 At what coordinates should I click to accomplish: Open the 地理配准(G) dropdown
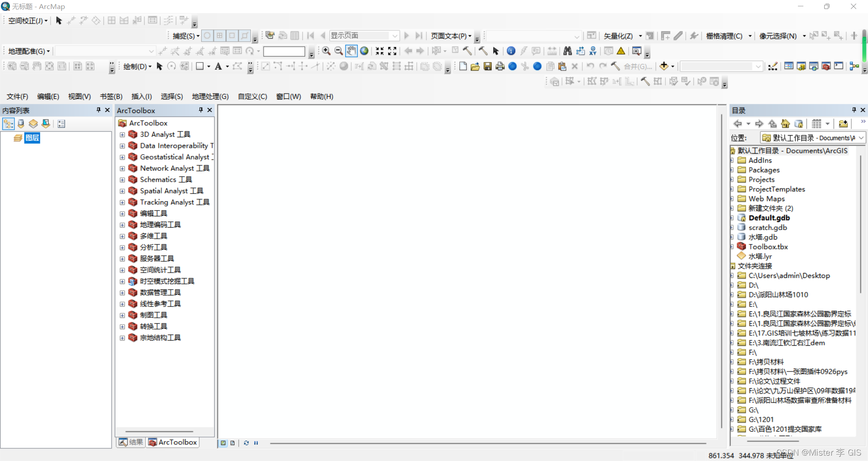pos(29,51)
